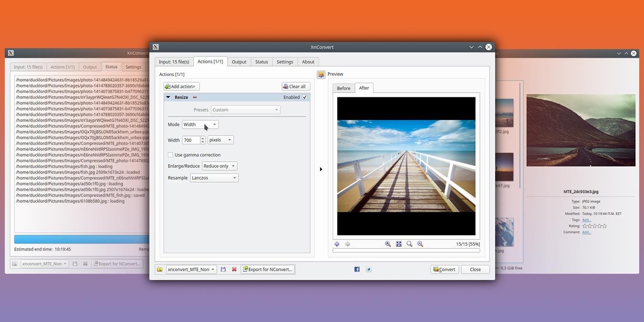Open the Twitter share icon
The width and height of the screenshot is (644, 322).
pyautogui.click(x=368, y=269)
